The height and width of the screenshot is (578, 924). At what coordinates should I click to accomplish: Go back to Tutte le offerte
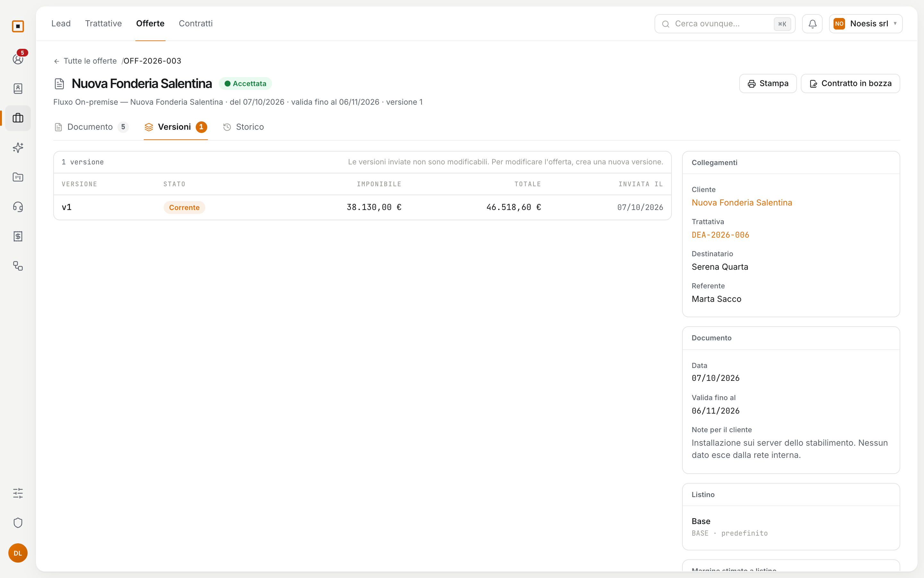tap(85, 61)
